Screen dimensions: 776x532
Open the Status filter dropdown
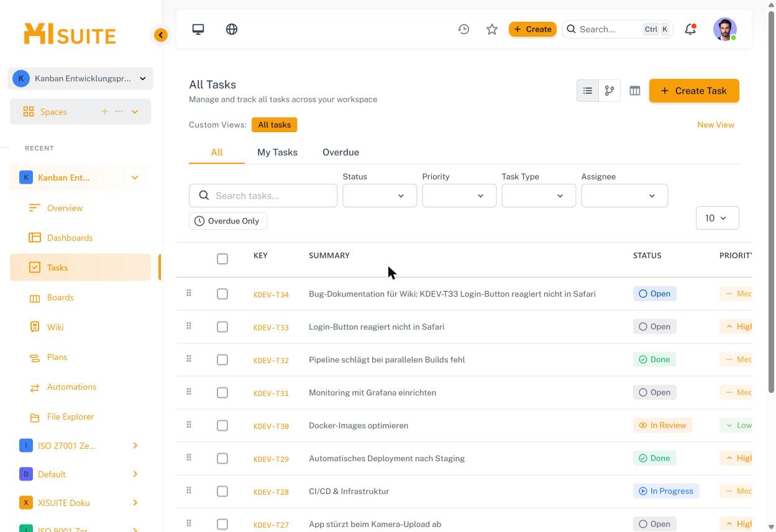point(380,196)
